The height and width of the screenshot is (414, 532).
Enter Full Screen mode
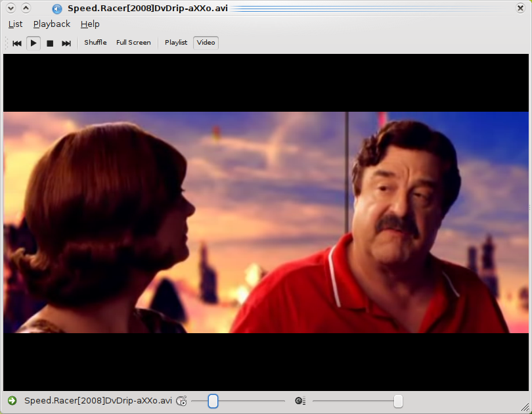(x=133, y=43)
